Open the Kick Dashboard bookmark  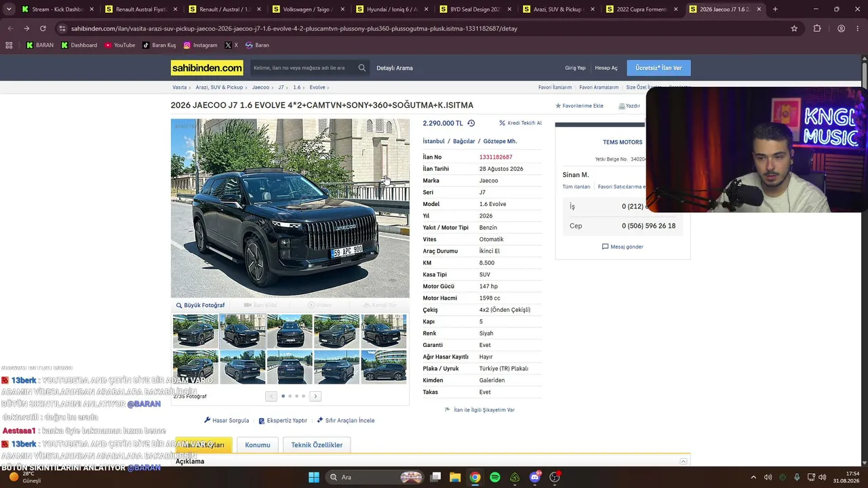click(79, 45)
